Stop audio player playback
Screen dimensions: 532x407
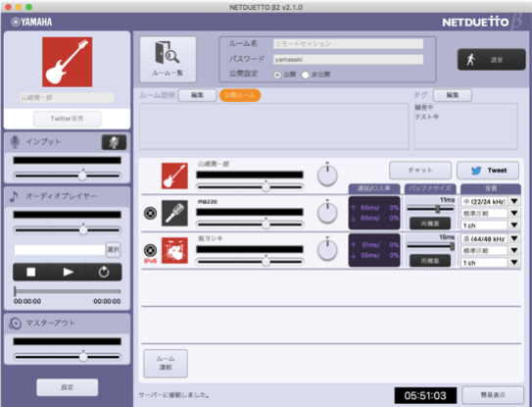31,272
